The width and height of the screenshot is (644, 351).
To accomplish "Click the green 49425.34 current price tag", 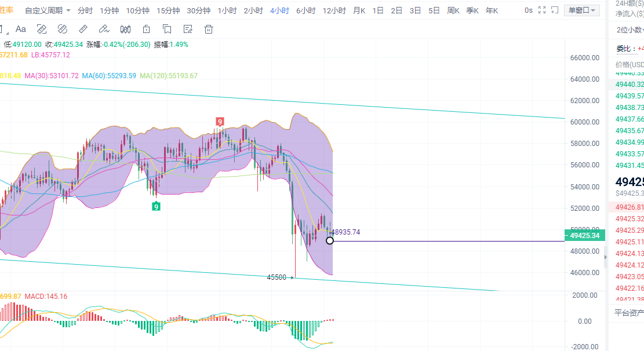I will [x=585, y=236].
